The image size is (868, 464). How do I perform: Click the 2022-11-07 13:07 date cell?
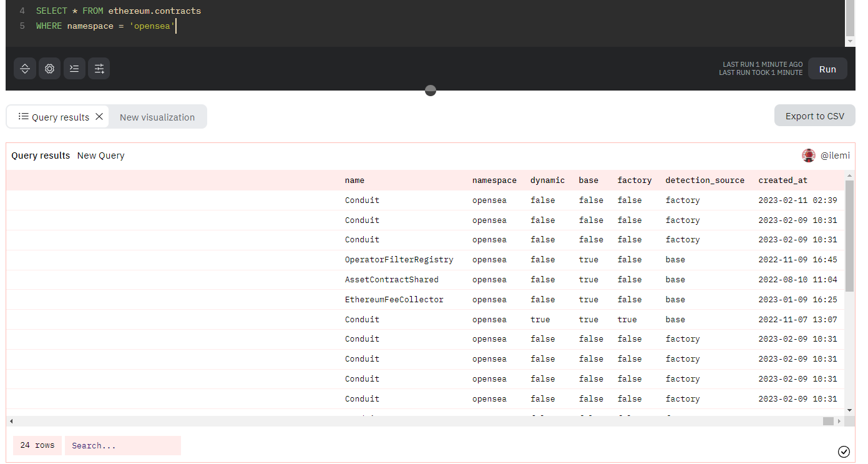[x=797, y=319]
